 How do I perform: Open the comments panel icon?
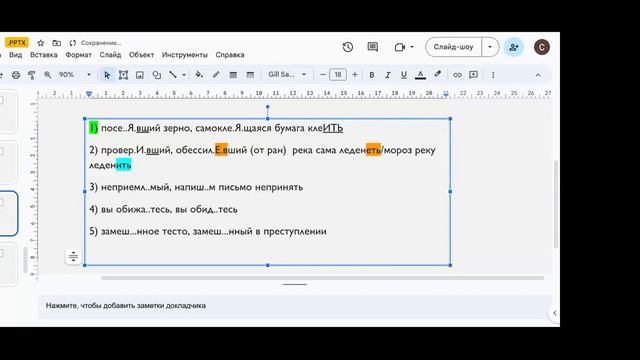point(373,47)
